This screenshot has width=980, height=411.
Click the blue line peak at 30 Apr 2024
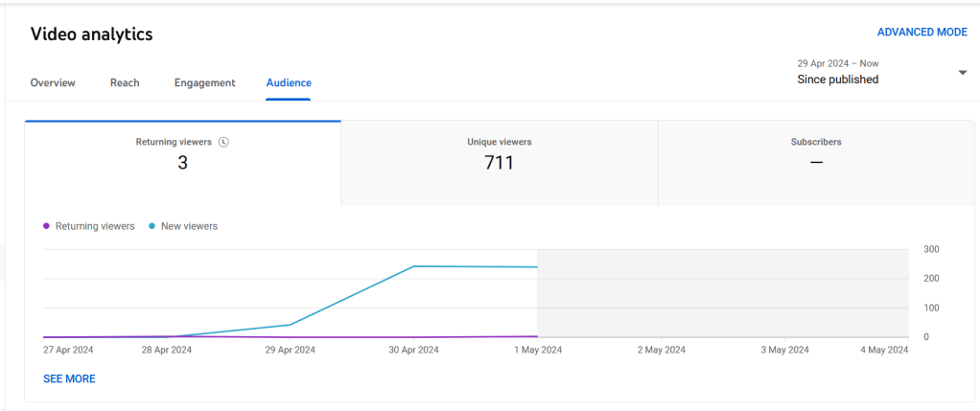pos(413,266)
